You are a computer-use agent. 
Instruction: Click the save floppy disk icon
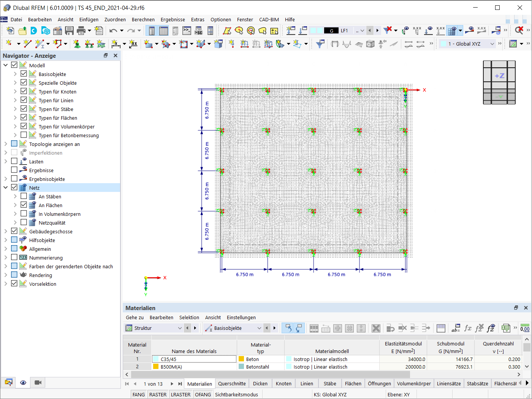point(69,30)
